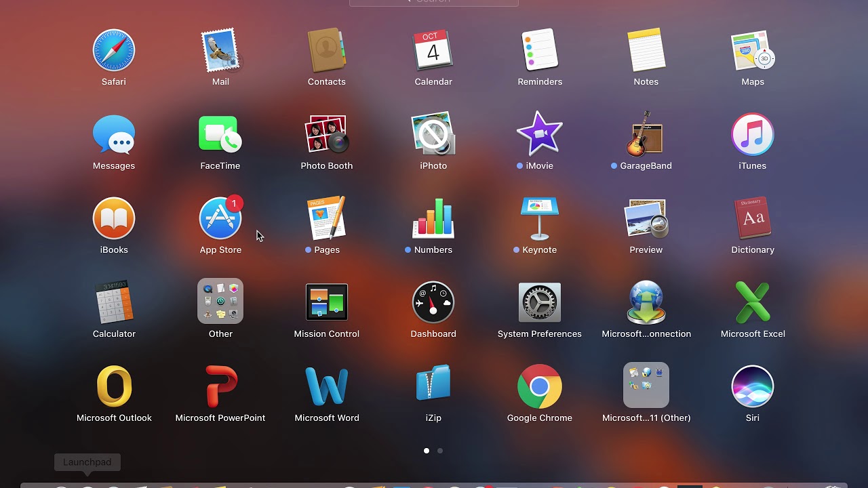This screenshot has height=488, width=868.
Task: Open Microsoft PowerPoint
Action: (x=220, y=386)
